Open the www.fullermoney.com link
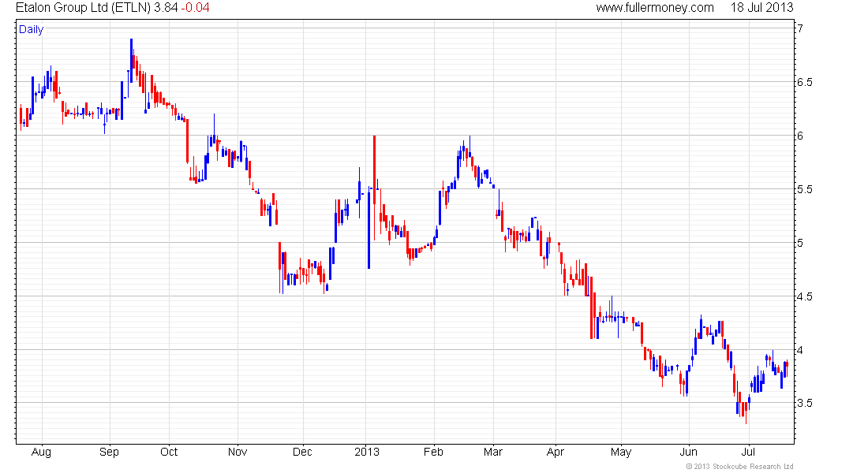The width and height of the screenshot is (868, 473). pyautogui.click(x=655, y=8)
